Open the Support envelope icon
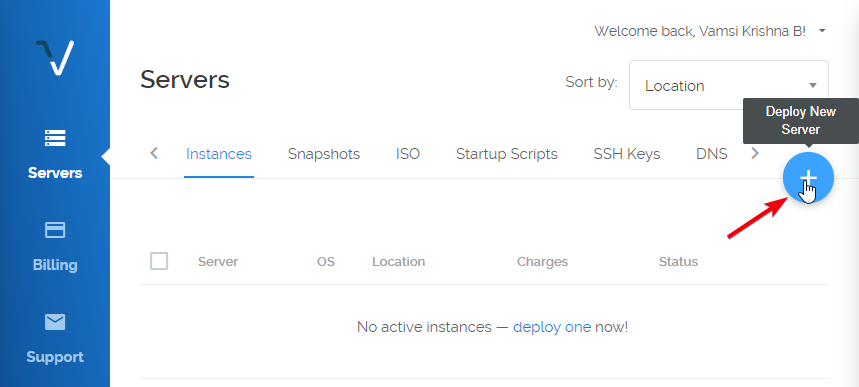 (55, 322)
